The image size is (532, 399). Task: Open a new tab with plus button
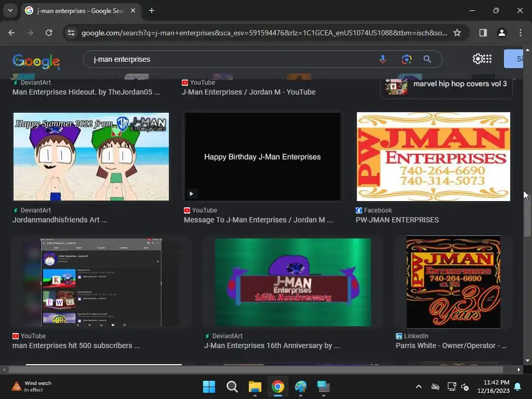pyautogui.click(x=152, y=10)
